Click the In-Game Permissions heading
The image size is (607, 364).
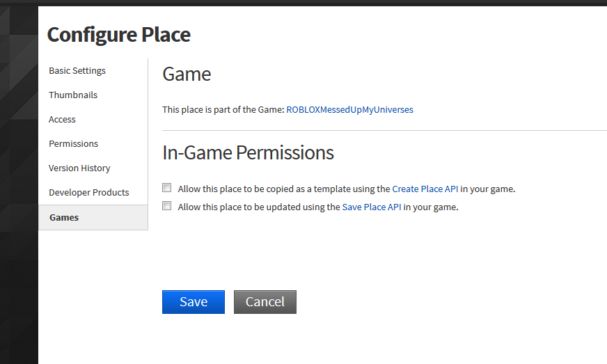[x=248, y=152]
